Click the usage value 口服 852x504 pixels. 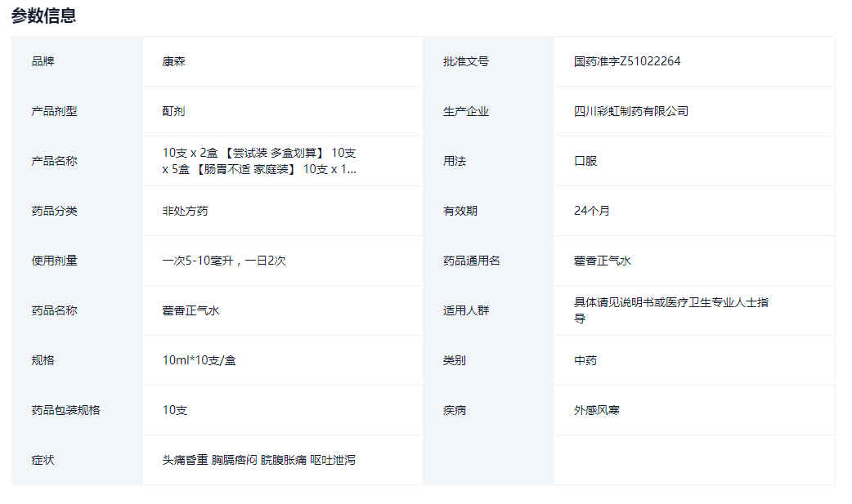click(x=585, y=161)
